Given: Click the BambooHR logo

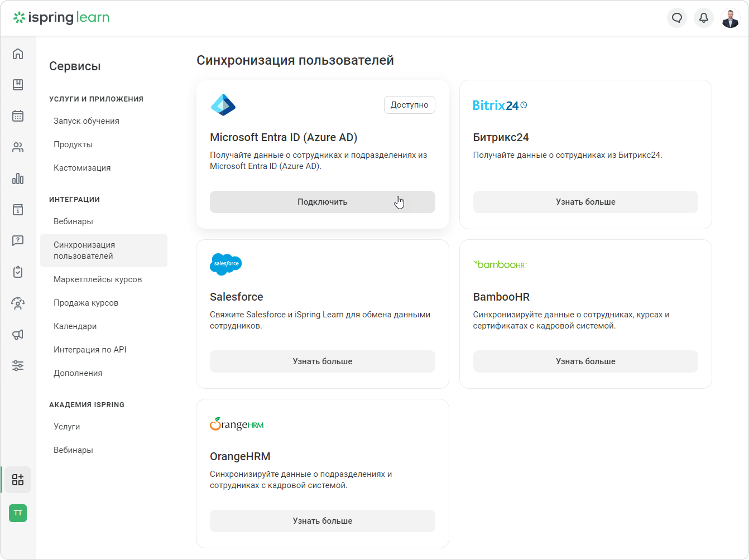Looking at the screenshot, I should point(500,264).
